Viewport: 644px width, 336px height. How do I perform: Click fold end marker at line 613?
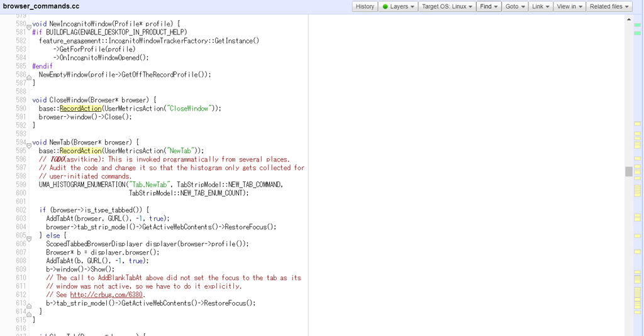click(29, 306)
